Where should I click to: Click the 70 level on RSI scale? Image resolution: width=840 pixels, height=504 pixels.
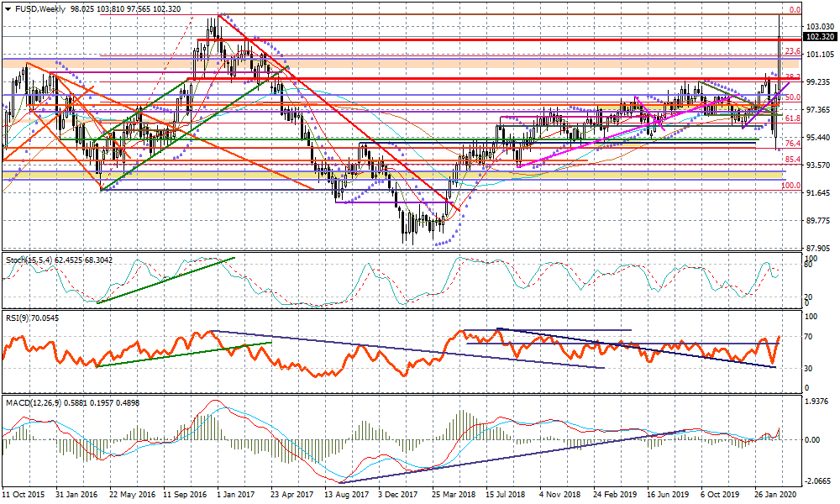[810, 337]
